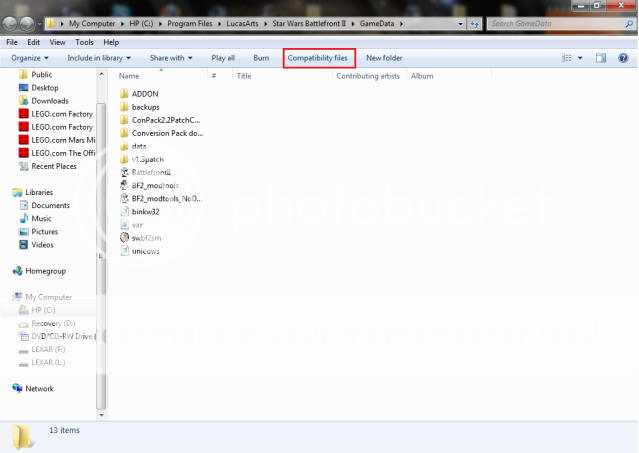This screenshot has height=453, width=639.
Task: Click the sidebar scrollbar up arrow
Action: [101, 74]
